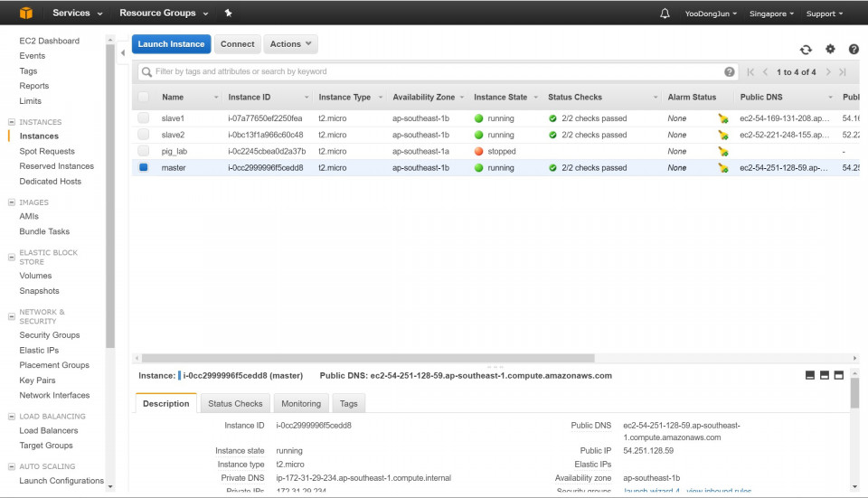Click the details pane vertical scrollbar
The width and height of the screenshot is (868, 498).
(x=854, y=393)
